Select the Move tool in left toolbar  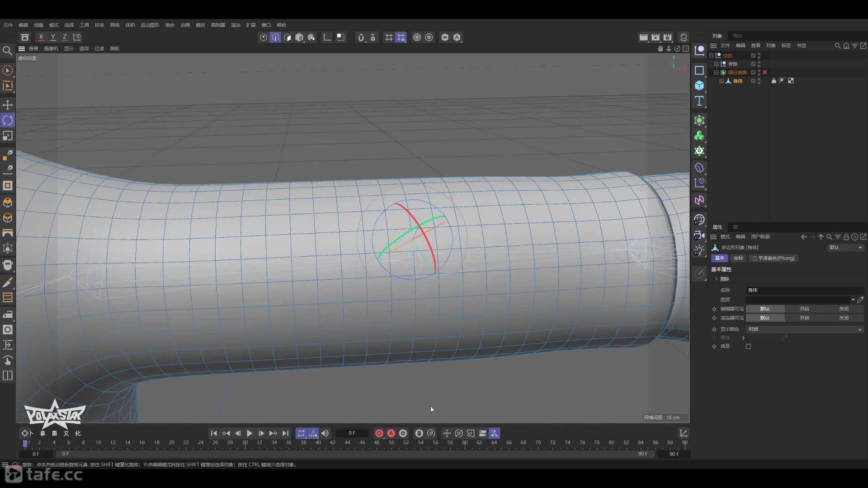pos(8,105)
